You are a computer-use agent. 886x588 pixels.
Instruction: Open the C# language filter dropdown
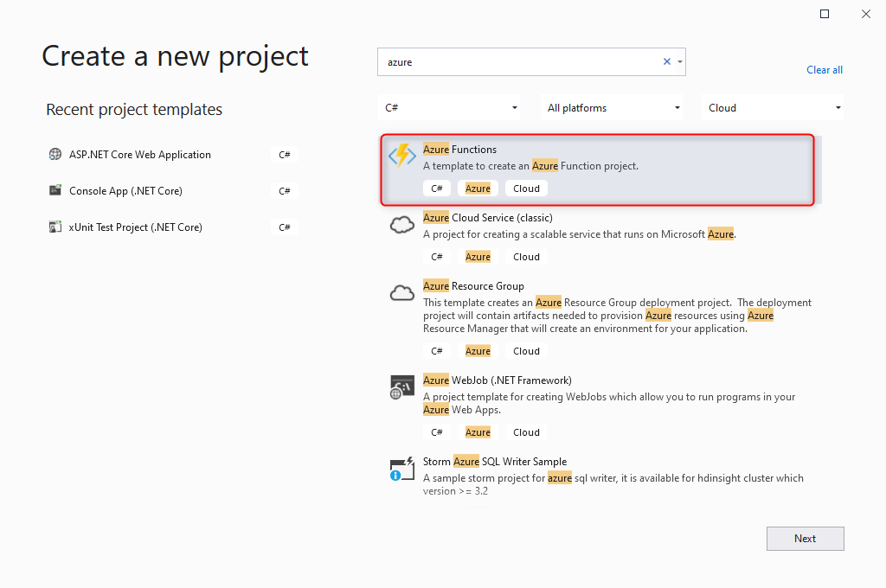point(449,106)
